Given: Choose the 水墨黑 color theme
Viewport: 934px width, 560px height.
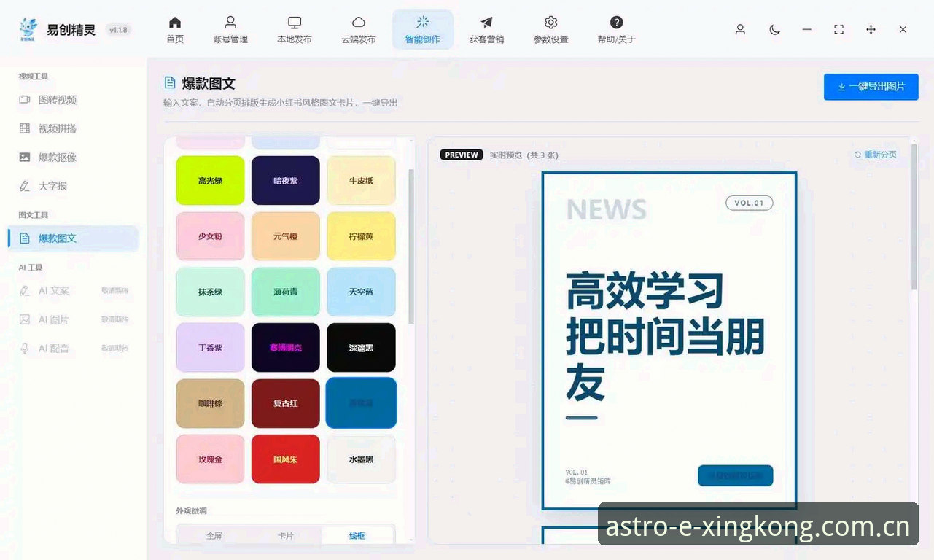Looking at the screenshot, I should tap(361, 459).
